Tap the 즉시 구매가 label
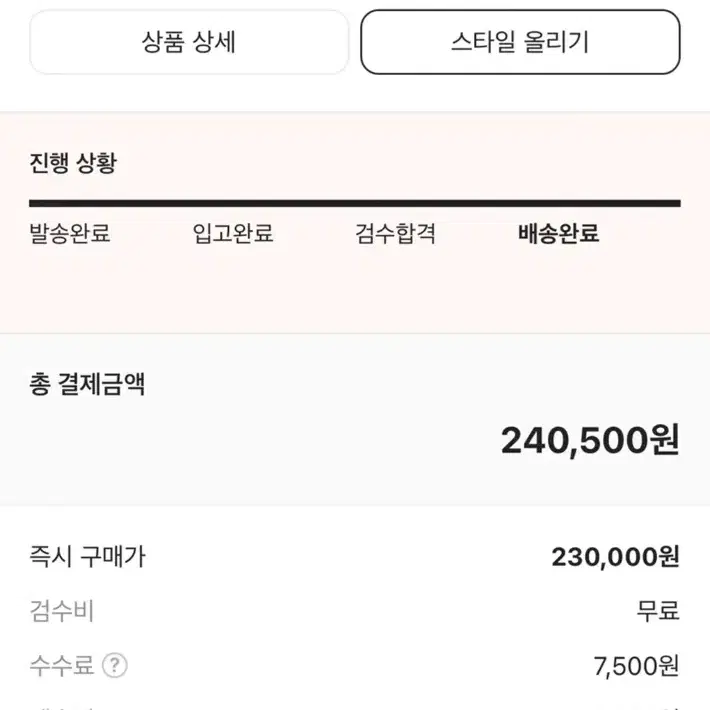The height and width of the screenshot is (710, 710). [87, 556]
